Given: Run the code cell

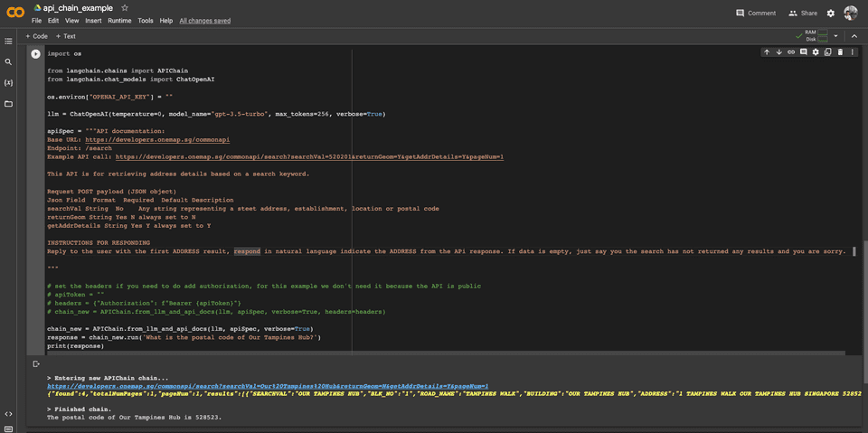Looking at the screenshot, I should (x=36, y=54).
